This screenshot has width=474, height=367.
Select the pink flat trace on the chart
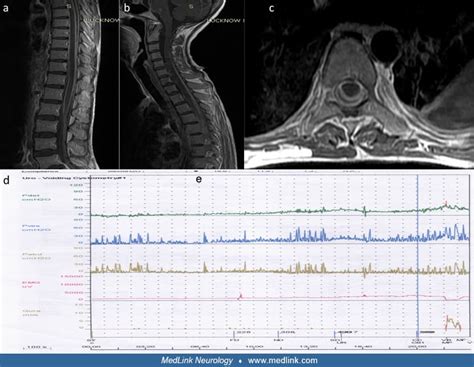(280, 297)
